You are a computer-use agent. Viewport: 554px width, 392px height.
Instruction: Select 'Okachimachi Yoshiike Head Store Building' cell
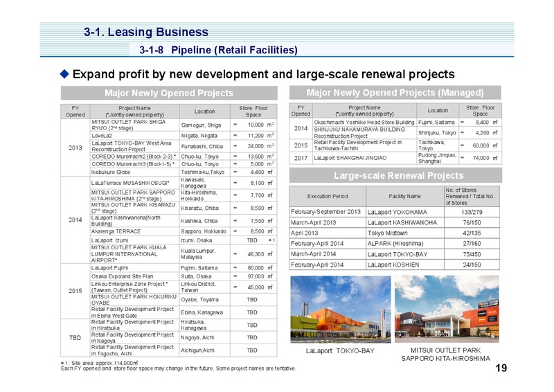tap(364, 123)
